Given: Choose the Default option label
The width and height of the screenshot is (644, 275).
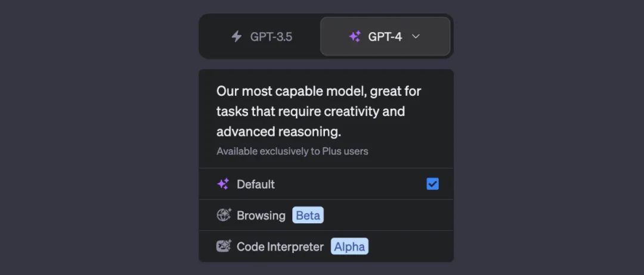Looking at the screenshot, I should pos(256,185).
